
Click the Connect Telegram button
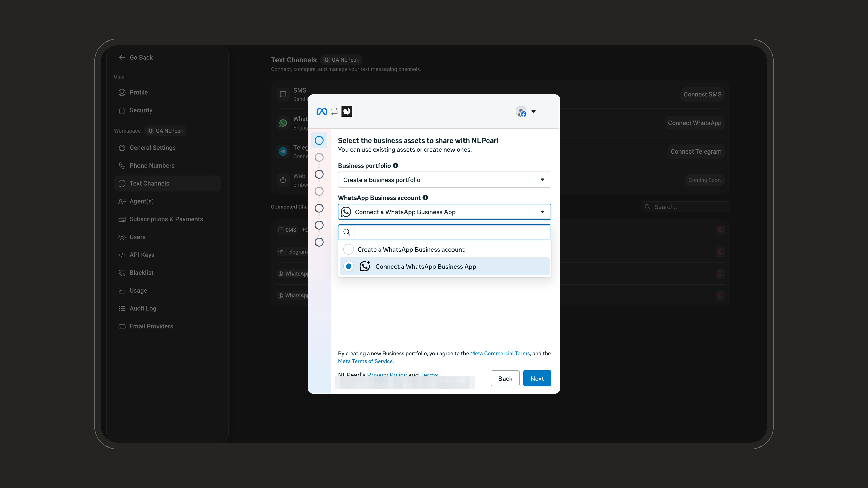point(696,151)
